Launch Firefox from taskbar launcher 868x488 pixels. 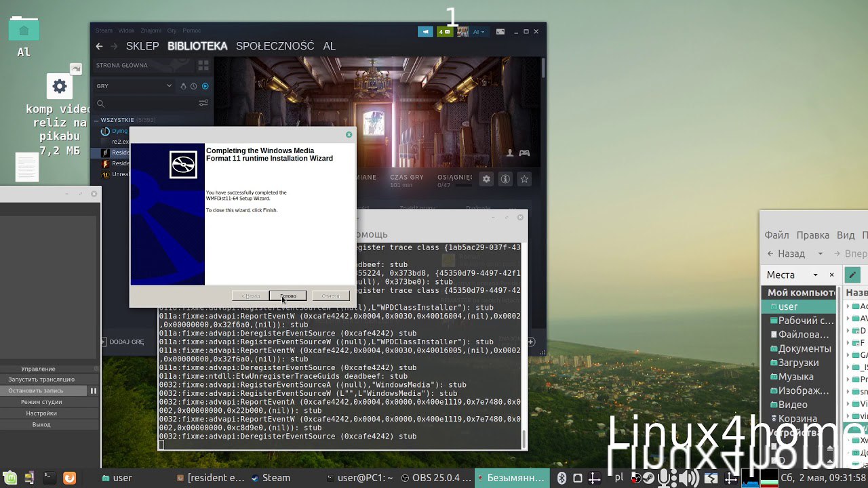(69, 478)
